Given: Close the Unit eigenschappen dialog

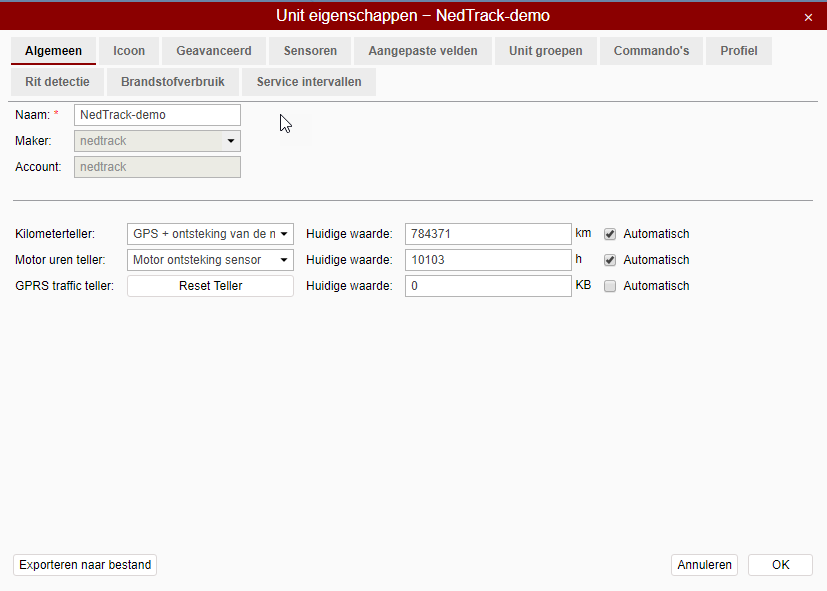Looking at the screenshot, I should (x=808, y=17).
